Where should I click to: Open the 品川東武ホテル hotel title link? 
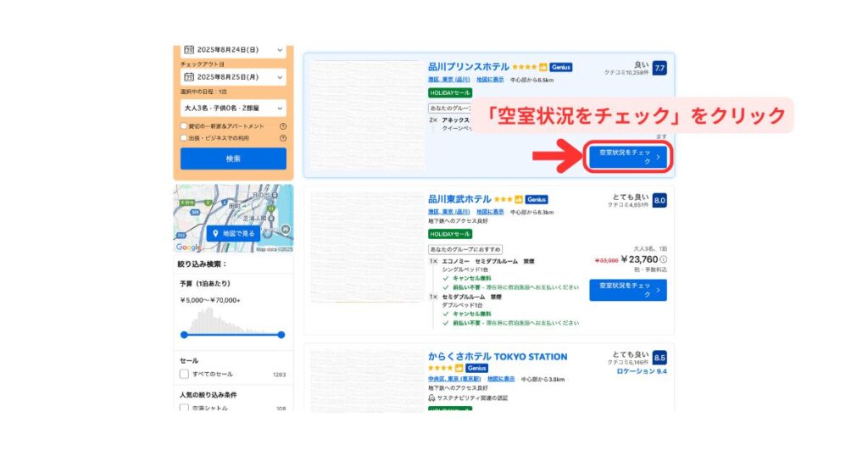click(459, 199)
